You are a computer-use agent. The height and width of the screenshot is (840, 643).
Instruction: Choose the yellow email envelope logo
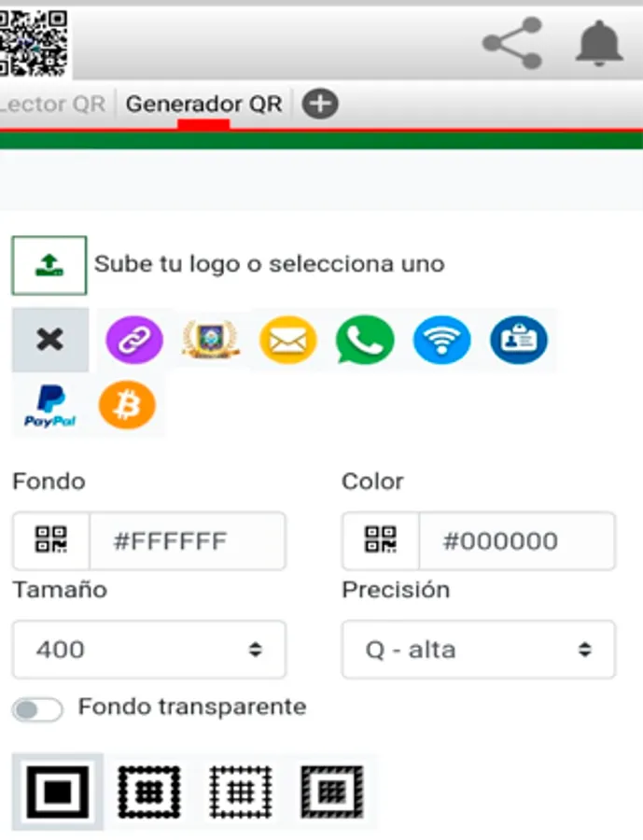click(x=287, y=340)
